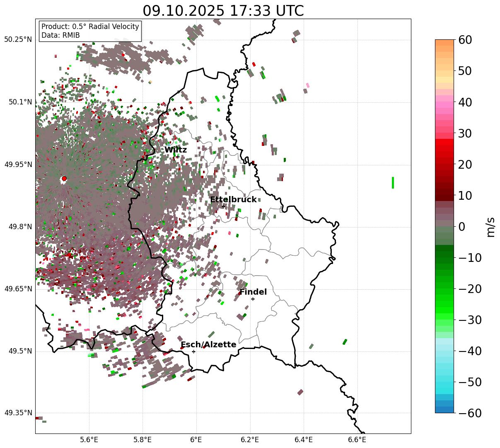
Task: Click the Ettelbruck city label
Action: (x=233, y=200)
